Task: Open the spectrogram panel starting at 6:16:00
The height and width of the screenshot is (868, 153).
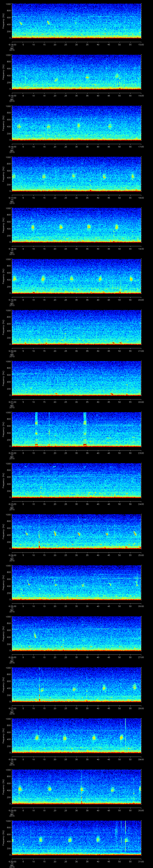Action: click(x=76, y=123)
